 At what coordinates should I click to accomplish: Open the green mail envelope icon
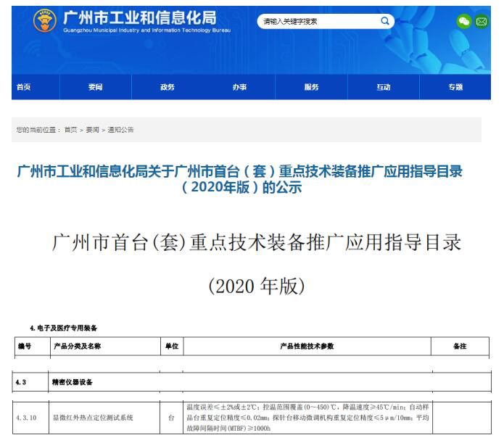click(x=482, y=22)
